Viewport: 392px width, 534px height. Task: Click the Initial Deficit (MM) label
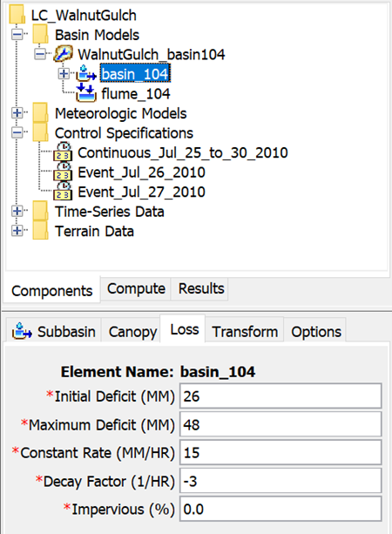point(111,396)
